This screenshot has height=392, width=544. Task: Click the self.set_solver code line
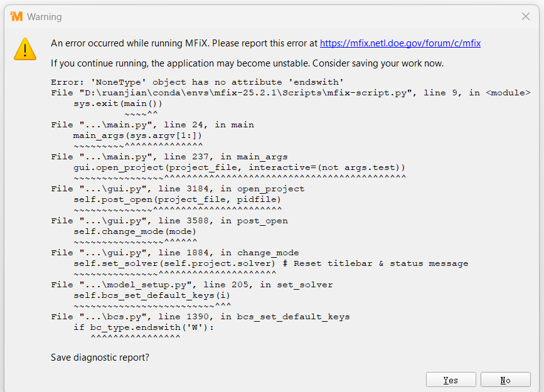click(x=270, y=263)
